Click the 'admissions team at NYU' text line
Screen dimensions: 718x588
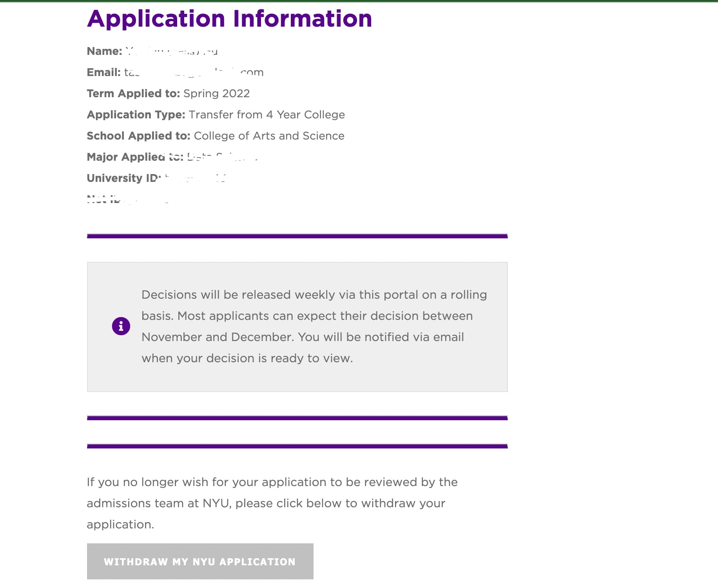click(266, 503)
